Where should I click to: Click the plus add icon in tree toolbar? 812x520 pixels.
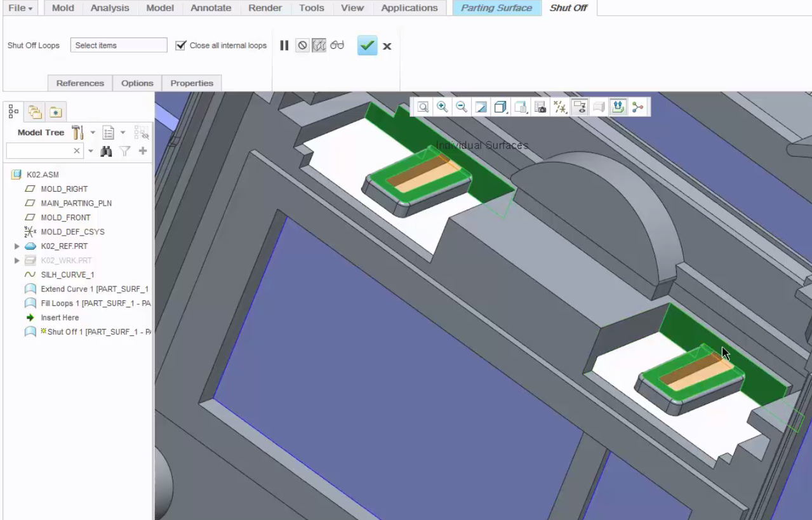coord(143,150)
